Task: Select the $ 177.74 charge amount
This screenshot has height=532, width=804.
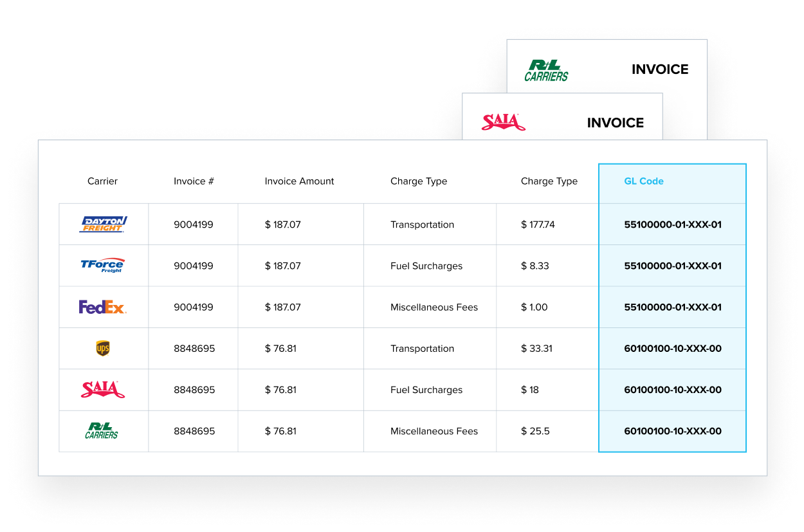Action: (x=538, y=225)
